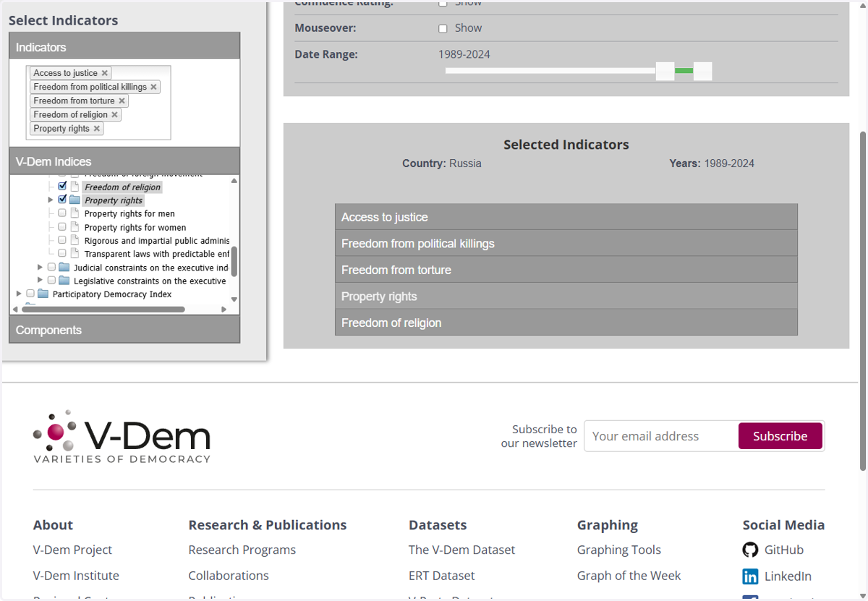Uncheck the Property rights checkbox
Viewport: 868px width, 601px height.
point(62,200)
